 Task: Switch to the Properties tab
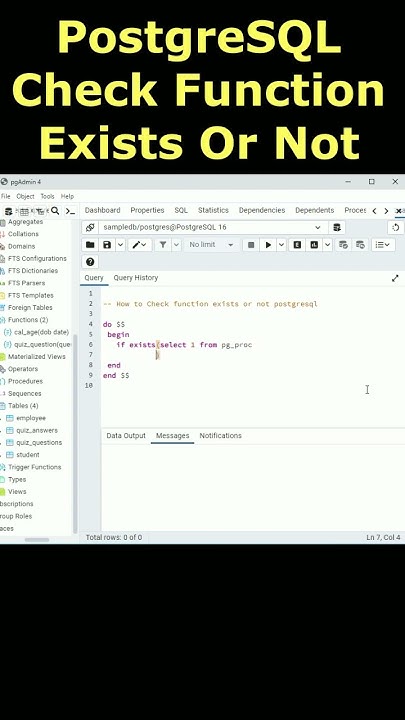click(x=147, y=210)
